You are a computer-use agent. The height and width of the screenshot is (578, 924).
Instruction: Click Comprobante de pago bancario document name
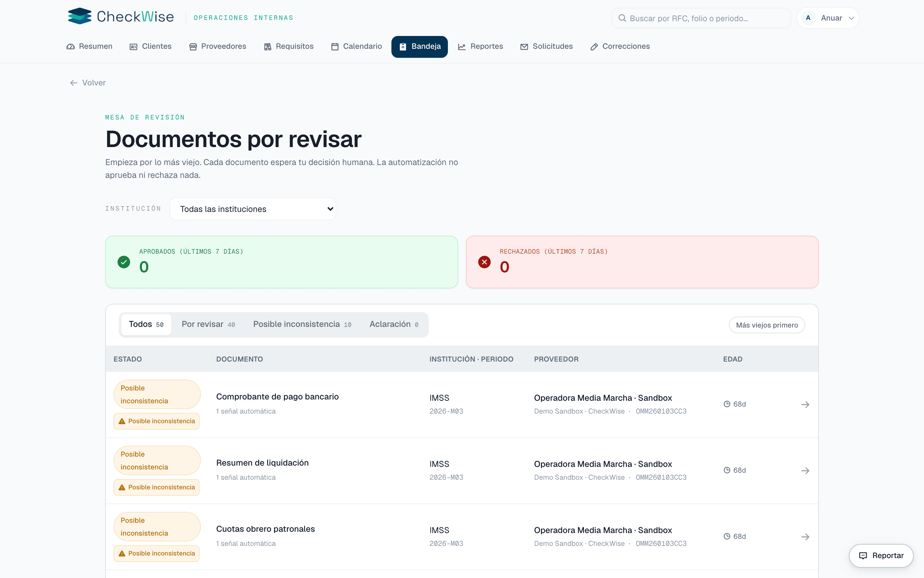click(x=278, y=397)
